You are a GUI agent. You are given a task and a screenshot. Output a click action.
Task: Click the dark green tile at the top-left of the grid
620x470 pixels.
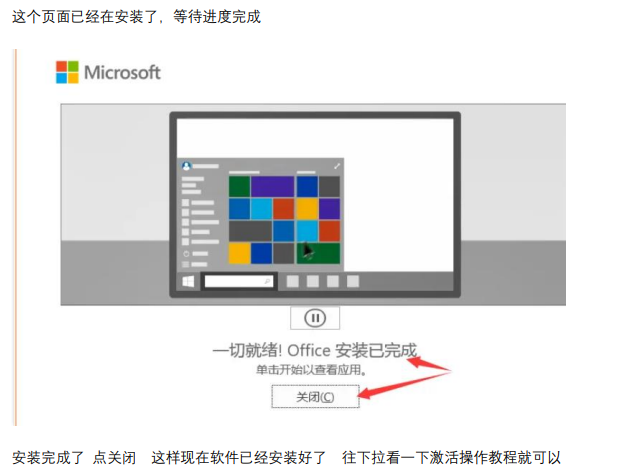click(x=239, y=187)
